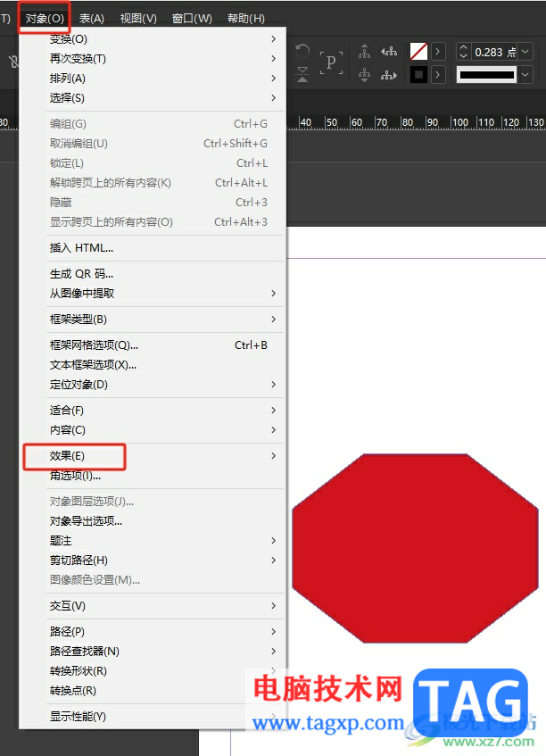Click the rotate counterclockwise icon

pyautogui.click(x=302, y=51)
